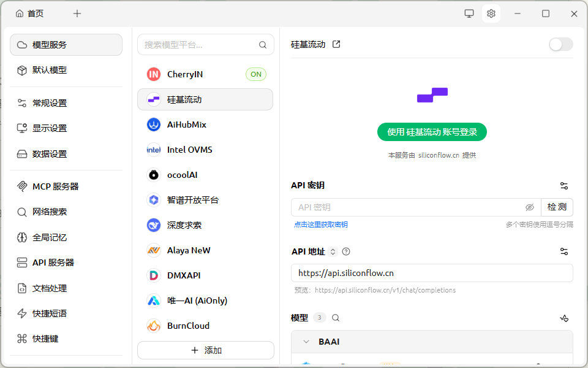Collapse the BAAI model group

[306, 342]
